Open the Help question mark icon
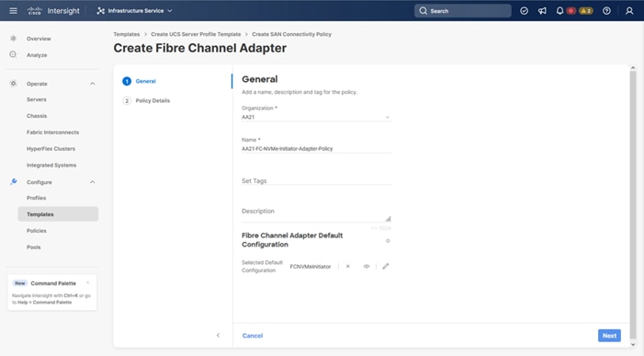 click(x=606, y=11)
